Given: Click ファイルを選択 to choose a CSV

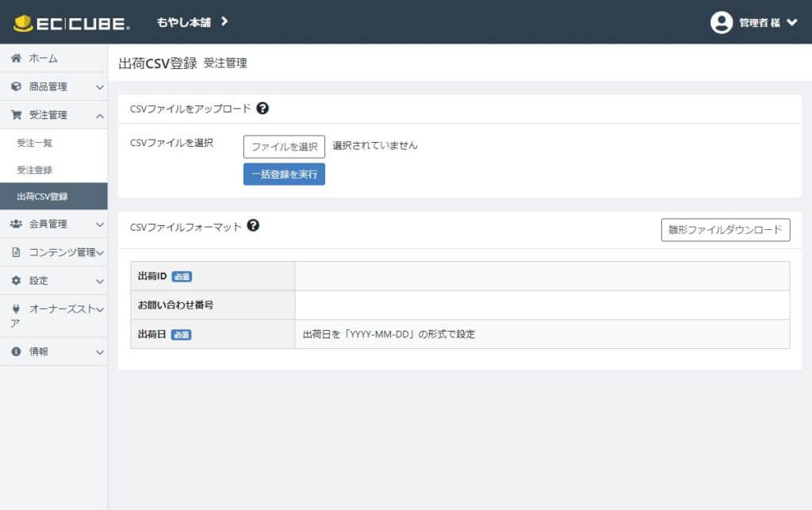Looking at the screenshot, I should (x=284, y=146).
